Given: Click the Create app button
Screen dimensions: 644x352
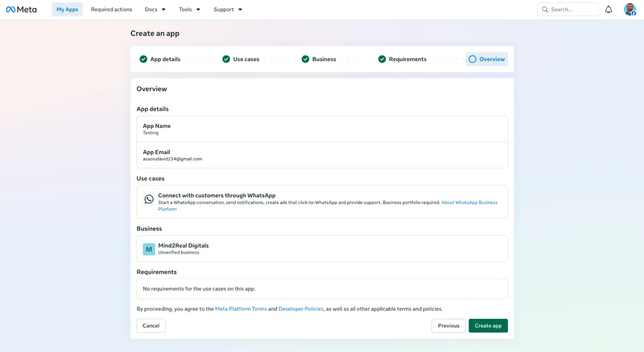Looking at the screenshot, I should click(x=488, y=326).
